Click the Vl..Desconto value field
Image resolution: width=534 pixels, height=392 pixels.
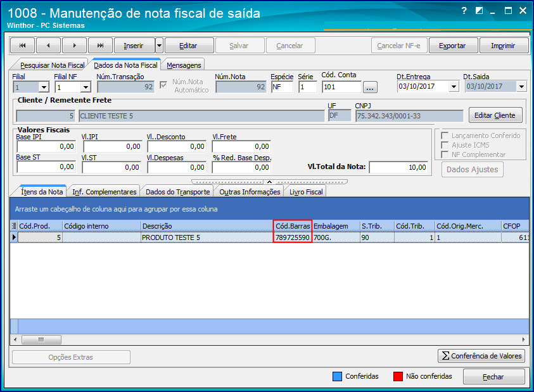pyautogui.click(x=177, y=146)
